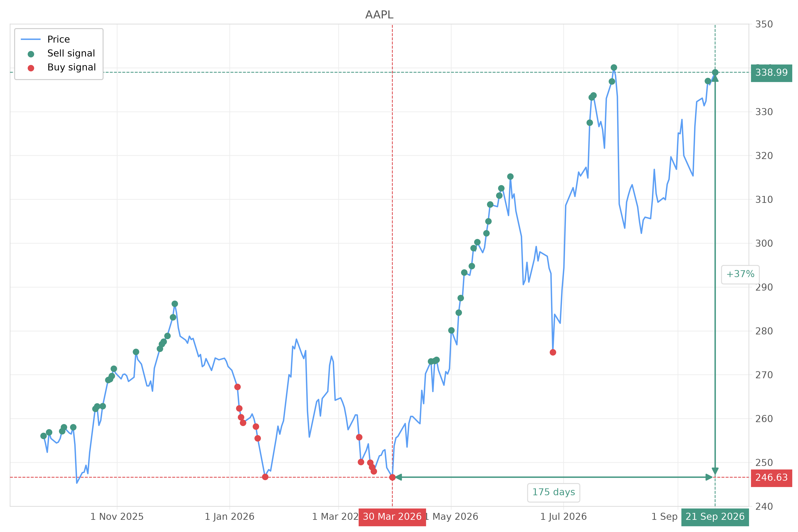Click the 270 y-axis tick label
The image size is (798, 532).
[764, 375]
